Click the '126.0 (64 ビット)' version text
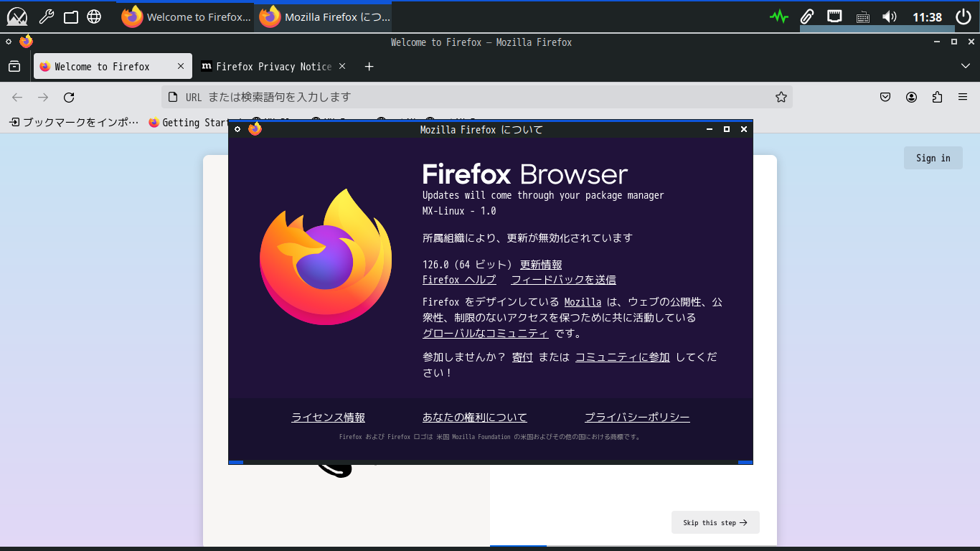Screen dimensions: 980x551 [467, 265]
